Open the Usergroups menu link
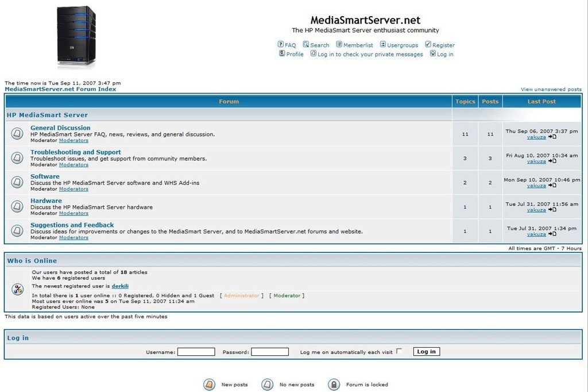 [403, 45]
